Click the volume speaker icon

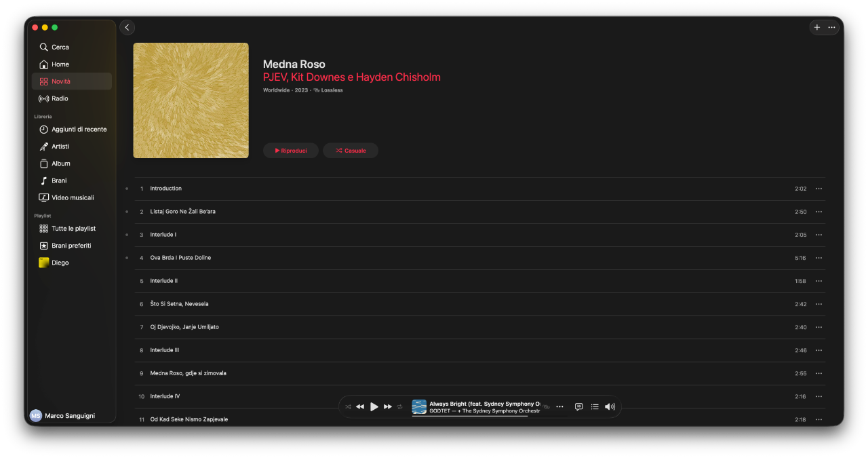pos(610,406)
